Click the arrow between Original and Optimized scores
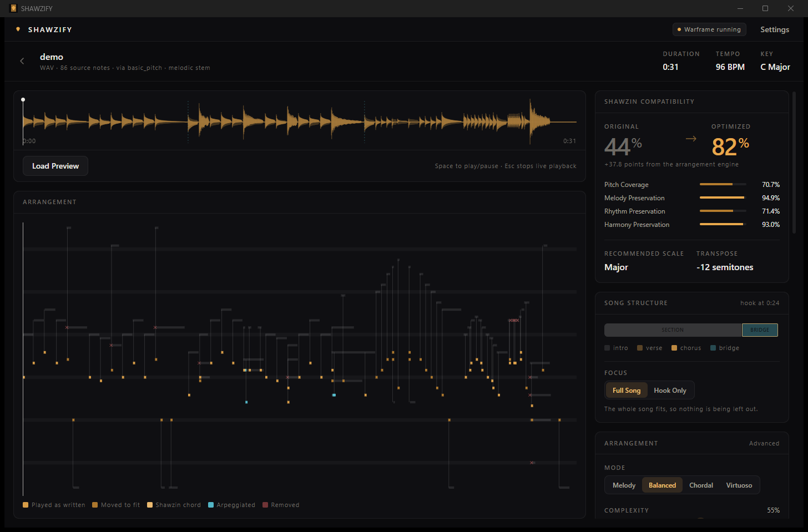This screenshot has width=808, height=532. [691, 139]
